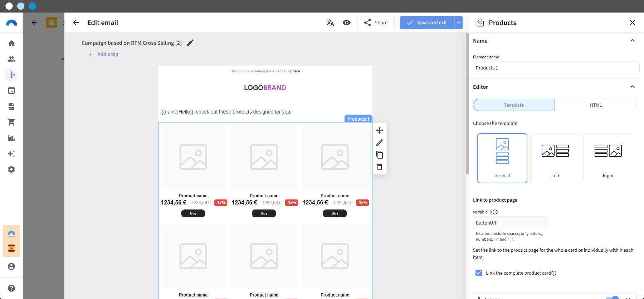
Task: Open the Contacts people icon
Action: point(11,59)
